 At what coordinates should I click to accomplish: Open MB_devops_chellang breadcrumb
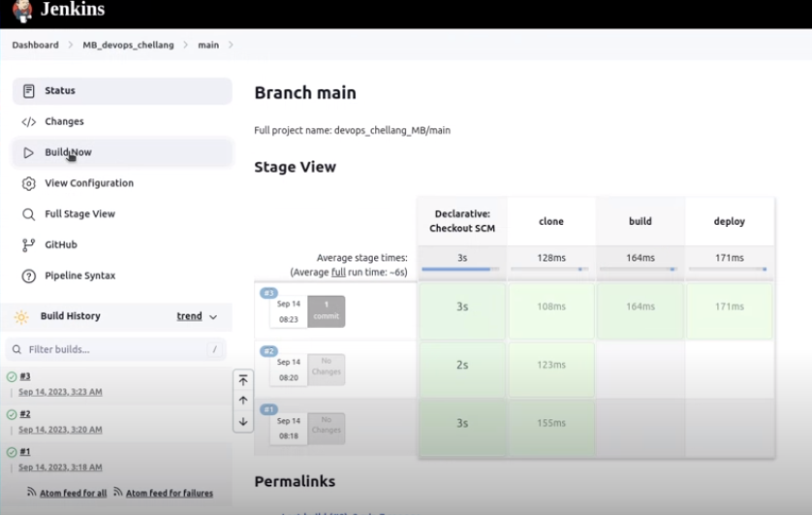point(128,45)
